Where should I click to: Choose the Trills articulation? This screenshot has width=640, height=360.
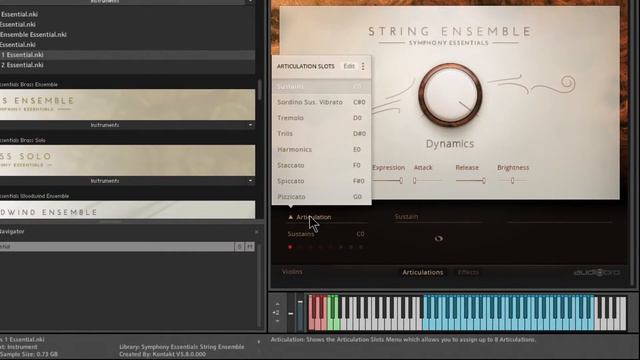point(322,133)
